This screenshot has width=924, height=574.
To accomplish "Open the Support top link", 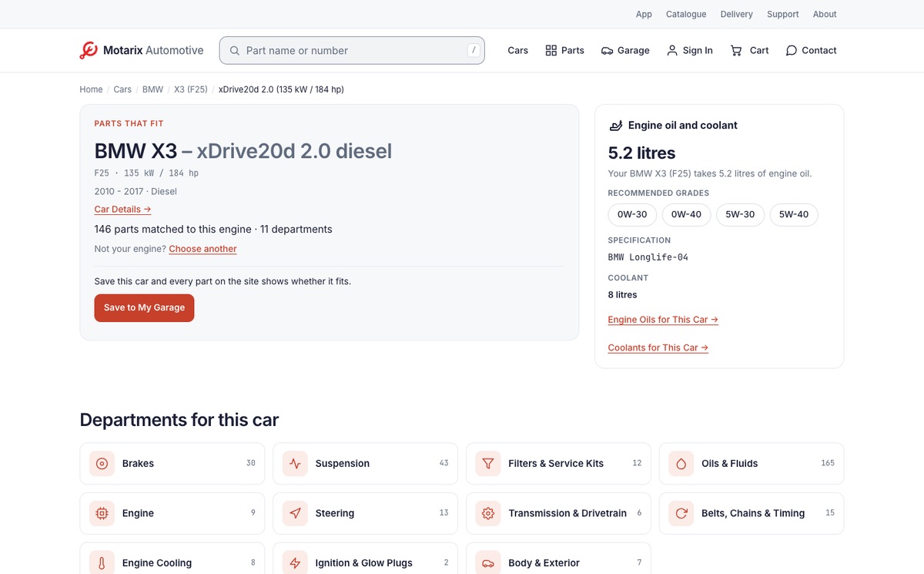I will coord(783,14).
